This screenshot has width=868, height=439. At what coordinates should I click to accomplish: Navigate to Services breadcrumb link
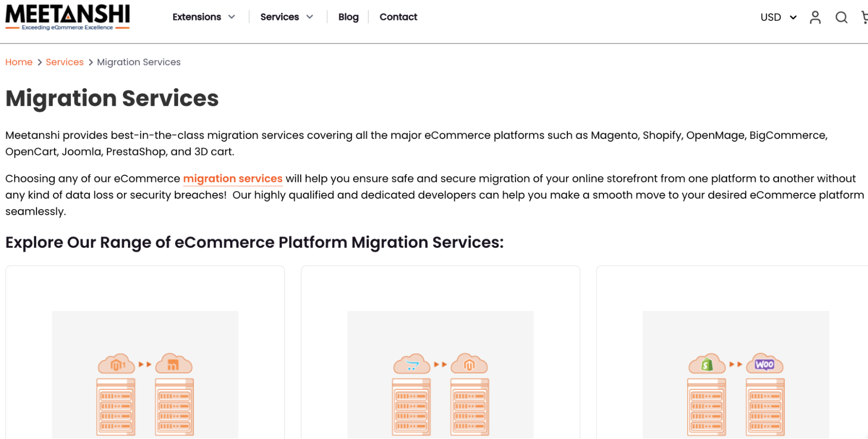click(65, 62)
